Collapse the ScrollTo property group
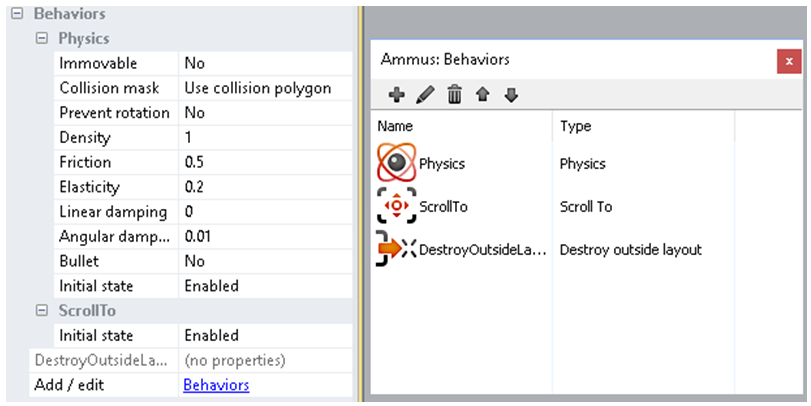Viewport: 811px width, 406px height. tap(41, 311)
